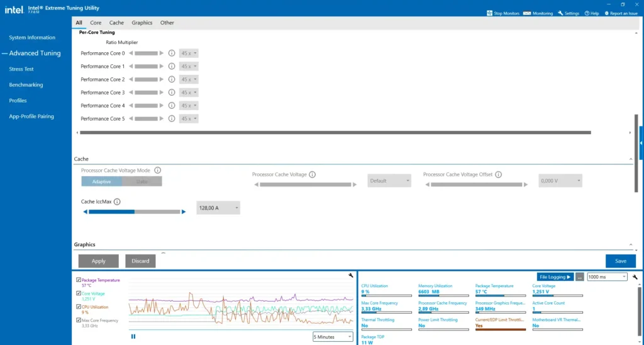Open 5 Minutes graph range dropdown
The image size is (644, 345).
[x=333, y=337]
